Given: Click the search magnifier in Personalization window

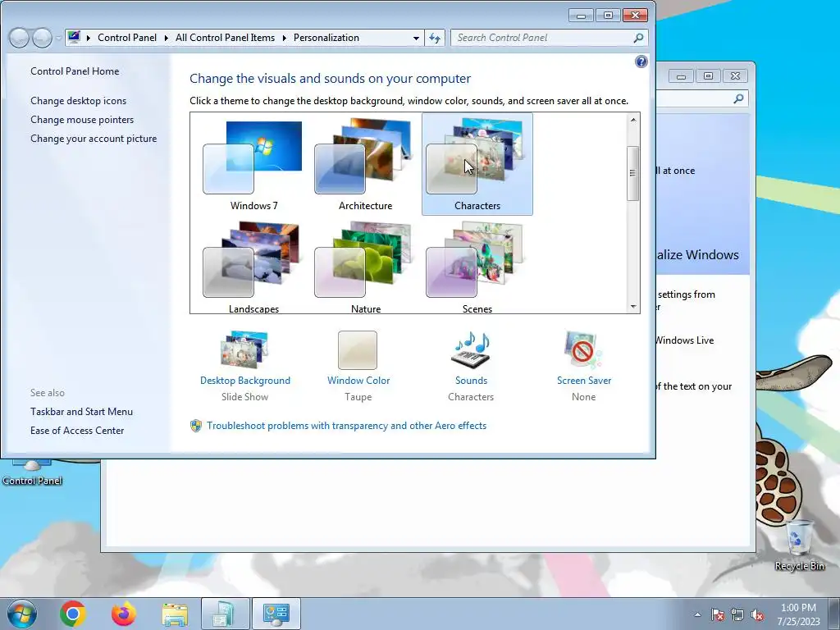Looking at the screenshot, I should click(x=638, y=38).
